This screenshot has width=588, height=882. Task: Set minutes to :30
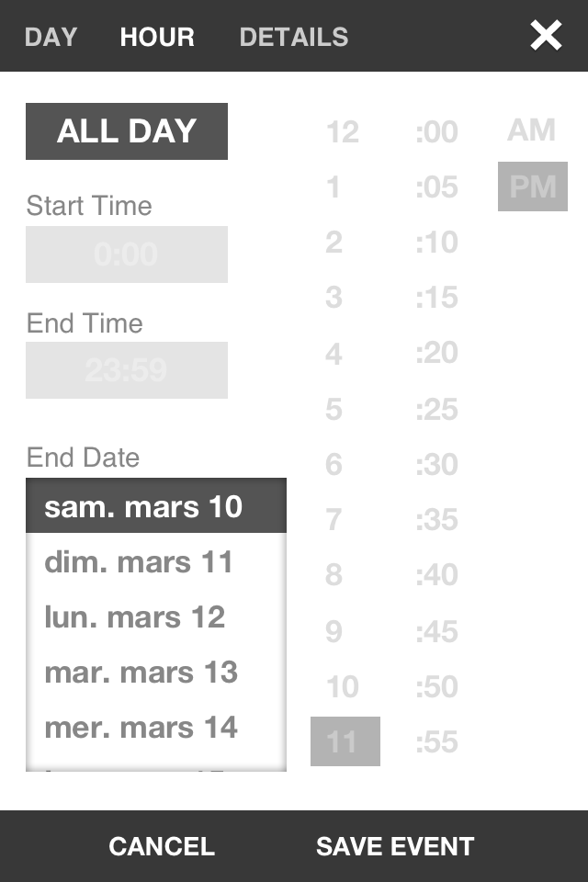point(436,464)
